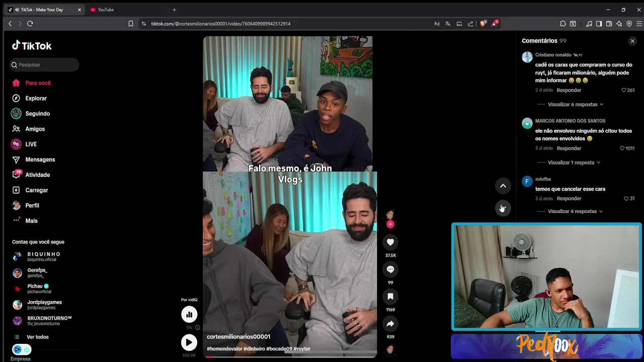
Task: Open zulufba commenter profile name
Action: coord(543,179)
